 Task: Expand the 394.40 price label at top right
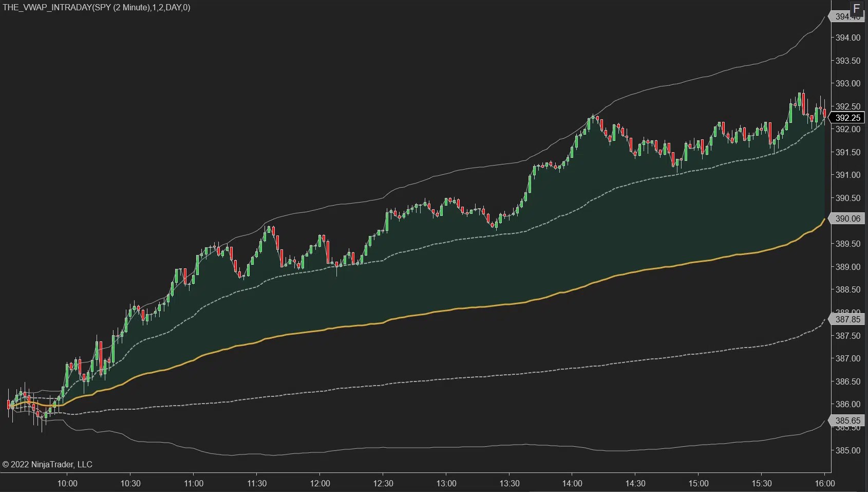847,16
